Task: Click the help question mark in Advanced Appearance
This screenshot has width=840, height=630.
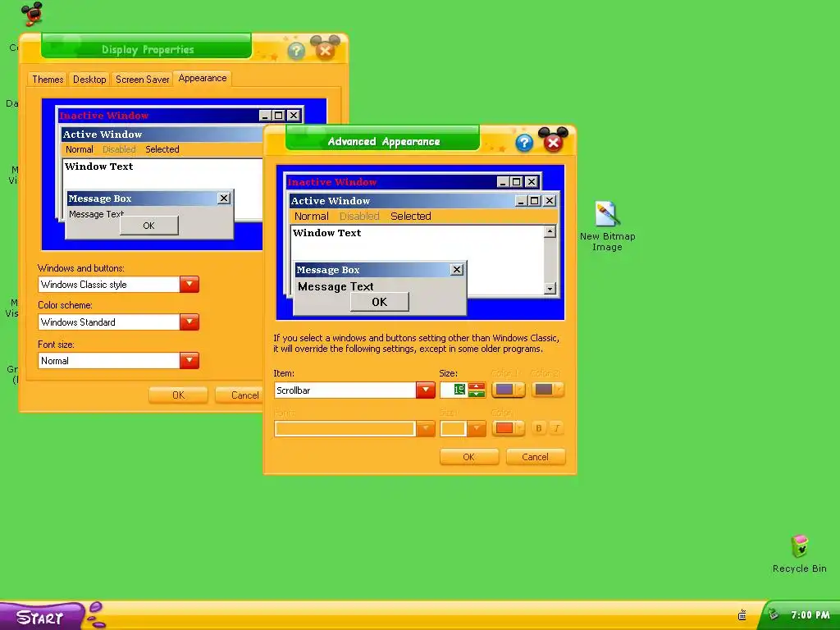Action: [x=524, y=143]
